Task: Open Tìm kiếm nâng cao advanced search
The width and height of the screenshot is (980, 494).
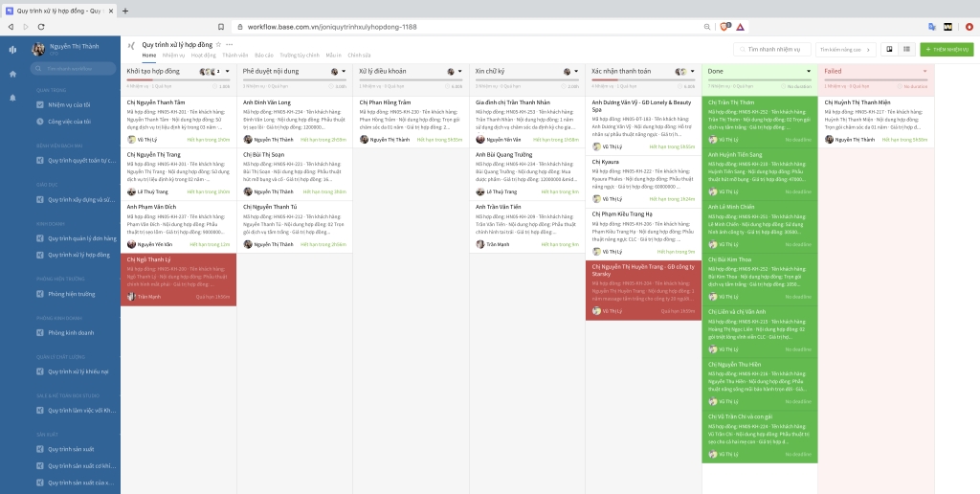Action: [x=846, y=49]
